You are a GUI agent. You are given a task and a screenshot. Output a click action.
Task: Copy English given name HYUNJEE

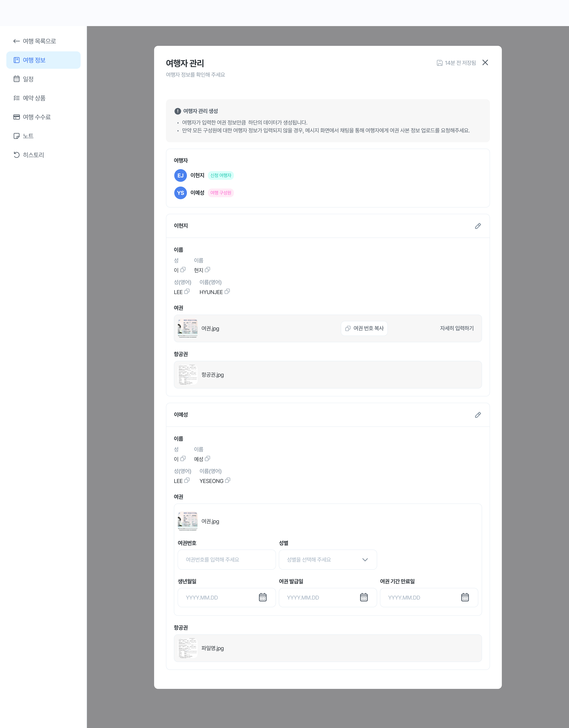pyautogui.click(x=227, y=291)
